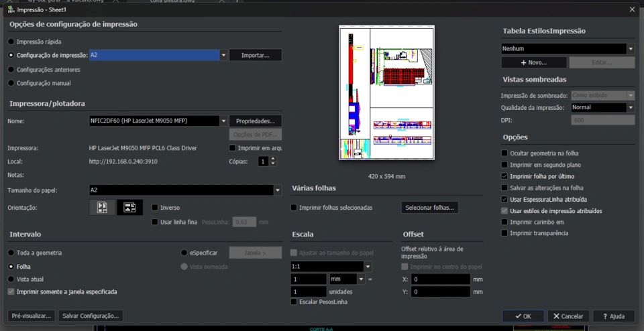This screenshot has width=644, height=331.
Task: Enable Imprimir transparência checkbox
Action: (504, 233)
